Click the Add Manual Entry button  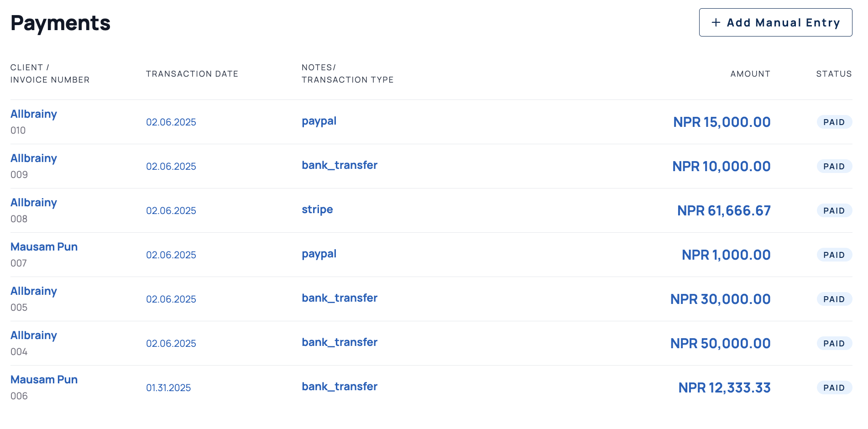point(775,22)
